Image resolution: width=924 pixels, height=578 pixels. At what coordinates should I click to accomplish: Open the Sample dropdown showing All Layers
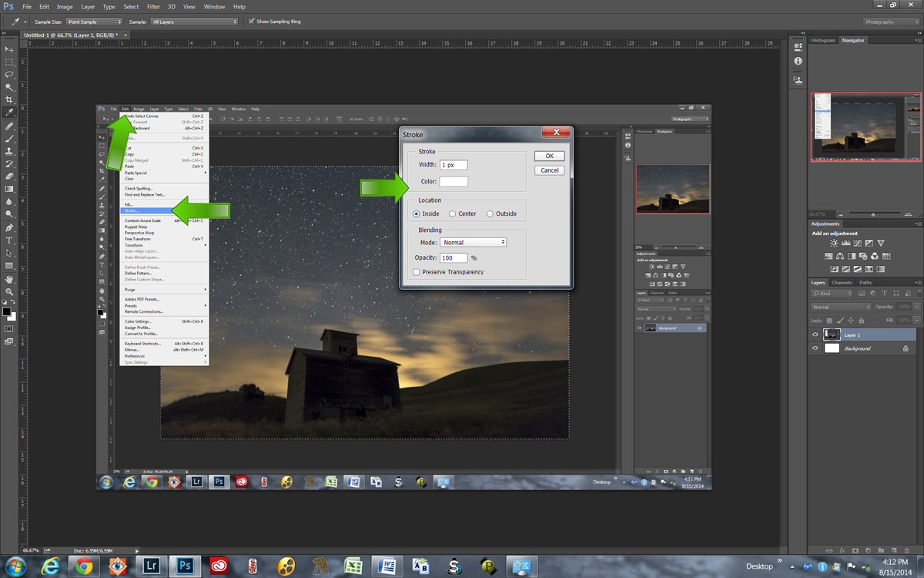pyautogui.click(x=194, y=22)
